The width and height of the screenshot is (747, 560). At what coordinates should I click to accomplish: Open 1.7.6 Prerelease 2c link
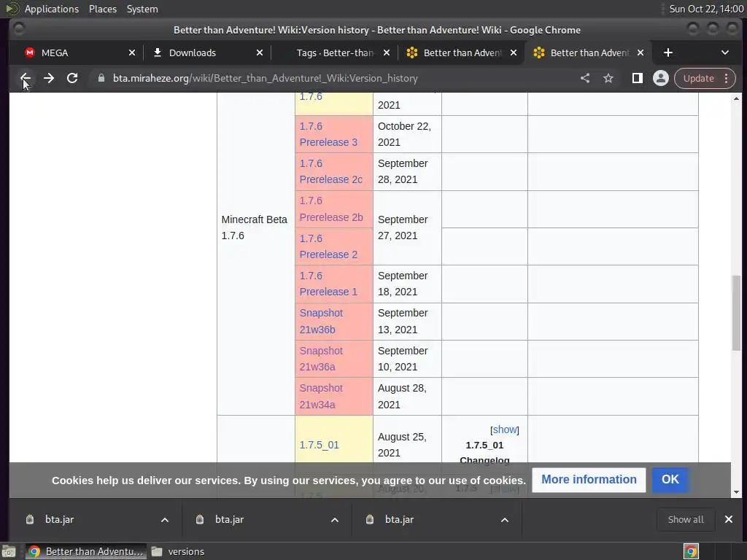click(x=330, y=171)
